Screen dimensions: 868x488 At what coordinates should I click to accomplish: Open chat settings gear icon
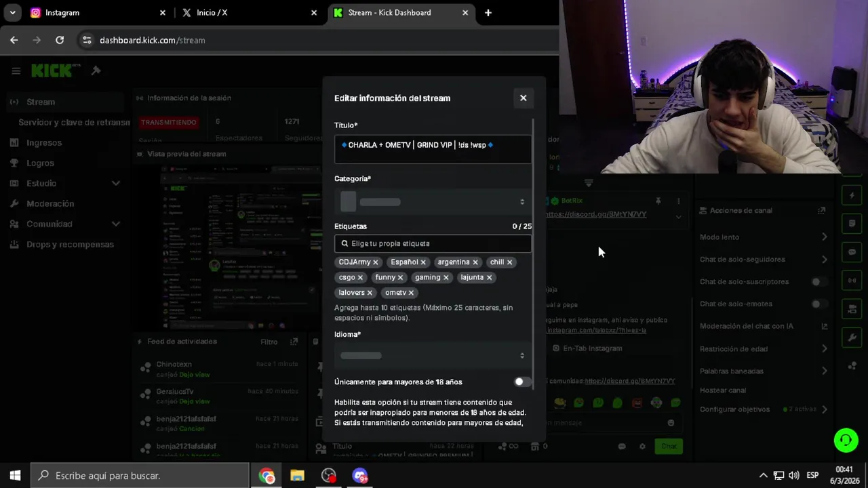click(642, 446)
